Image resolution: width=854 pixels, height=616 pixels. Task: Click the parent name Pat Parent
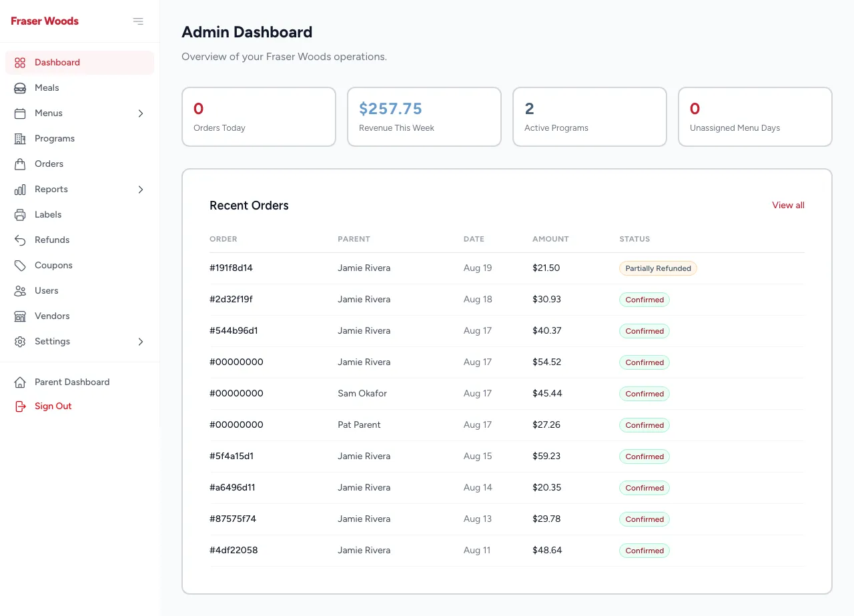[359, 425]
